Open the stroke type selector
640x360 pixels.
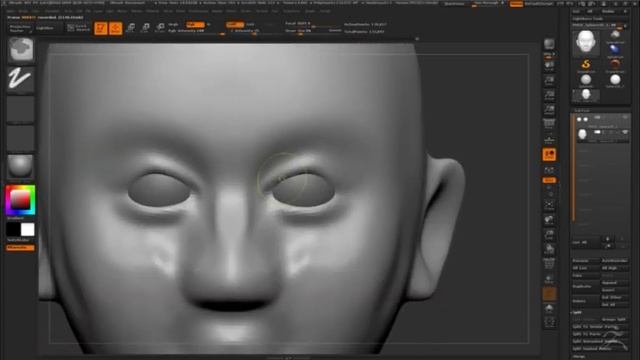point(20,79)
